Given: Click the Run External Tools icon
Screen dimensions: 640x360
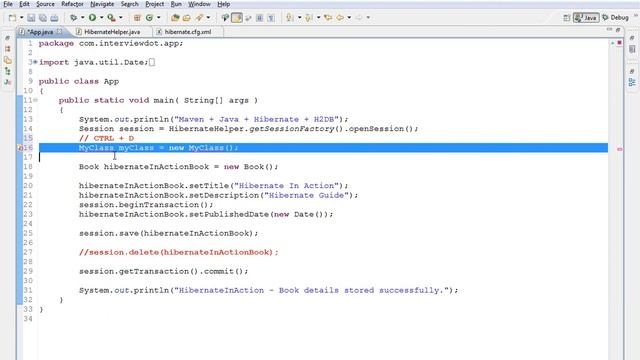Looking at the screenshot, I should (x=111, y=18).
